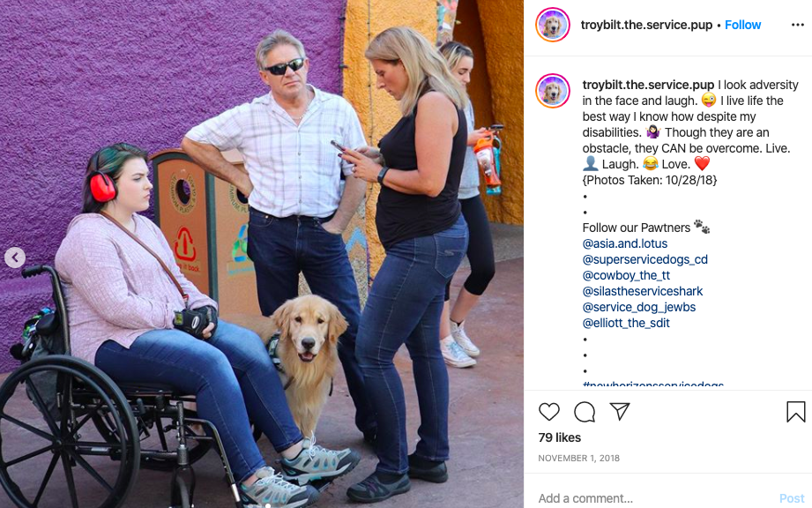Follow troybilt.the.service.pup
The height and width of the screenshot is (508, 812).
coord(742,25)
